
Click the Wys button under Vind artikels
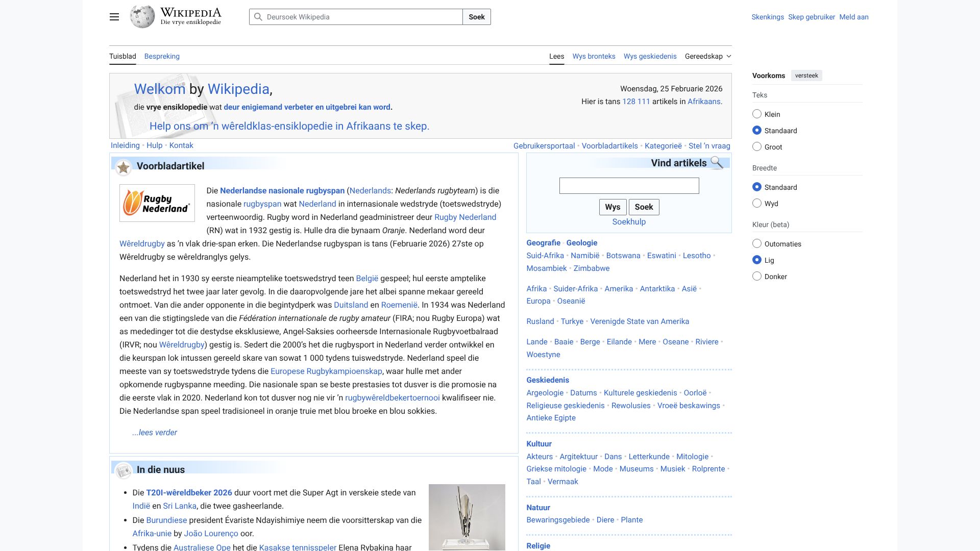(612, 207)
